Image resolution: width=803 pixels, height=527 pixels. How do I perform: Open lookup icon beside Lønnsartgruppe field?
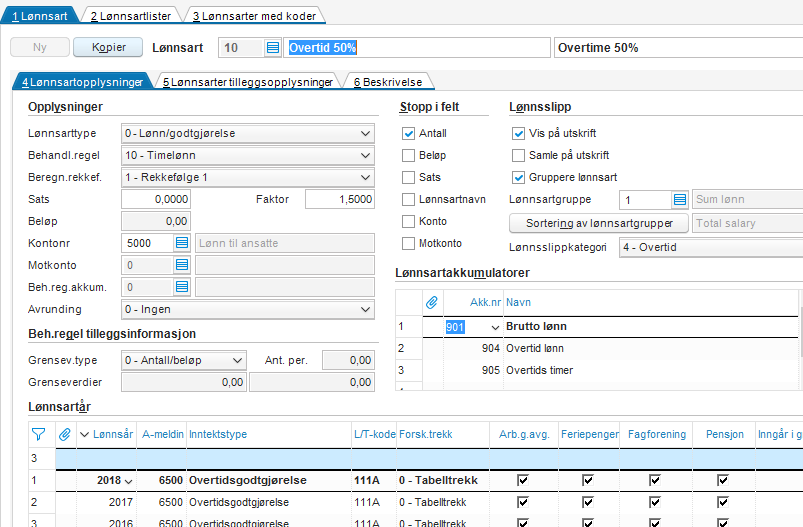(680, 199)
